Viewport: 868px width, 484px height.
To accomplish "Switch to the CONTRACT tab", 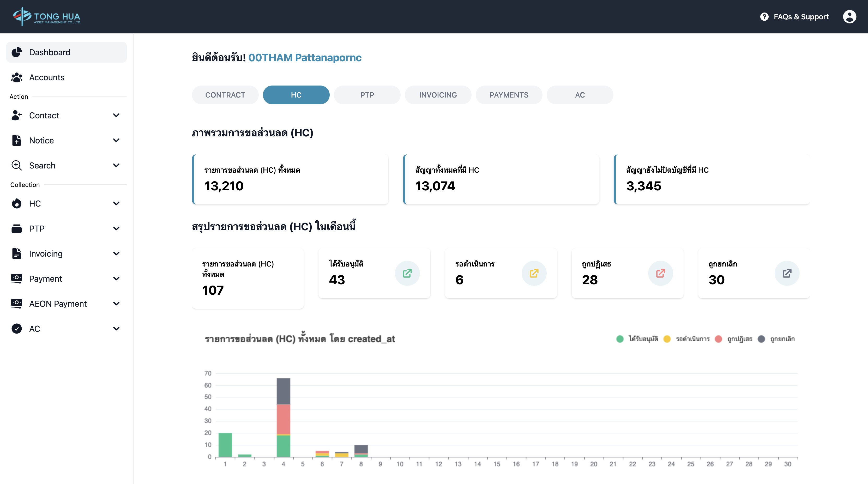I will tap(225, 95).
